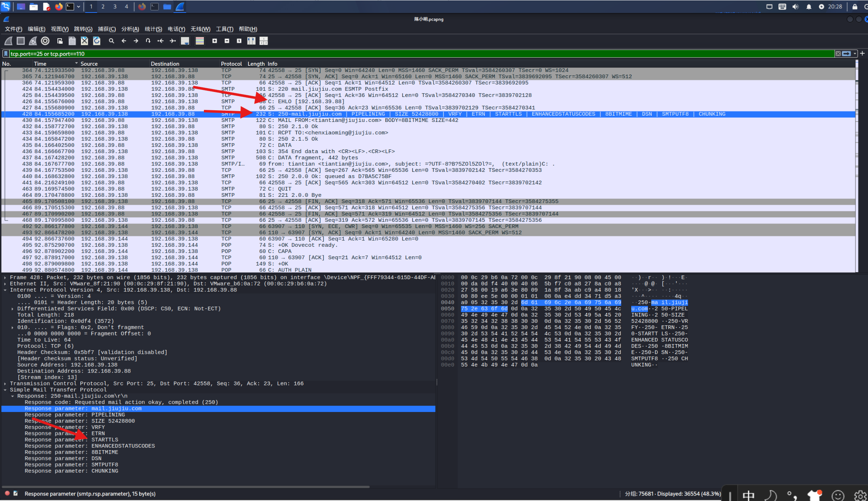Open the display filter history dropdown arrow
This screenshot has width=868, height=501.
pyautogui.click(x=855, y=54)
